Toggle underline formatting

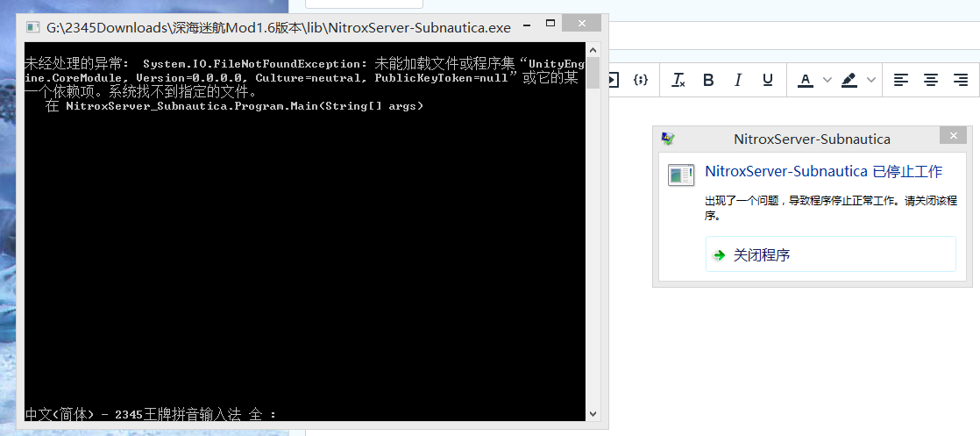(768, 80)
